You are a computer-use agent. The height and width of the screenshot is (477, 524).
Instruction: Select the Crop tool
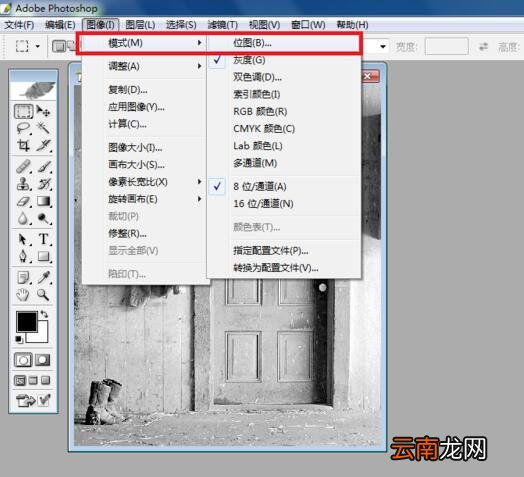coord(23,145)
